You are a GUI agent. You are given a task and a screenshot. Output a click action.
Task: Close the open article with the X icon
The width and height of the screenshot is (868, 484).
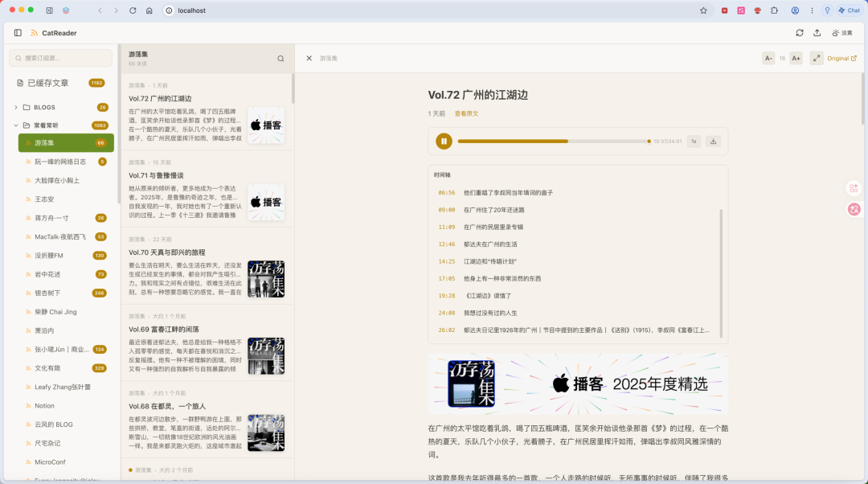point(309,58)
